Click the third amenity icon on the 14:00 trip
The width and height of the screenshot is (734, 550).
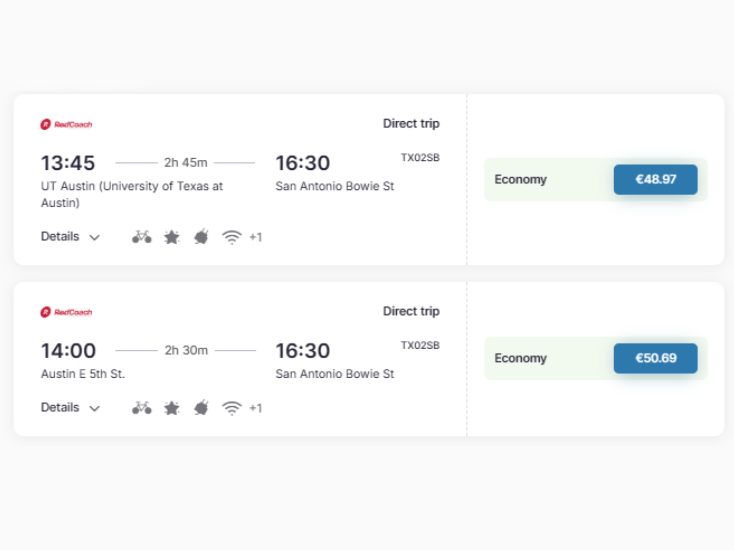[201, 408]
